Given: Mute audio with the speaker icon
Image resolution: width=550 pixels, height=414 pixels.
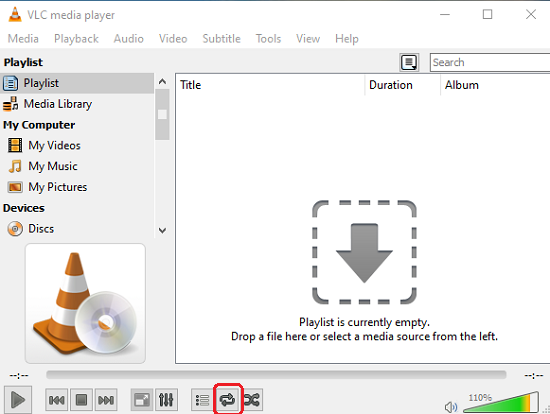Looking at the screenshot, I should pos(451,407).
